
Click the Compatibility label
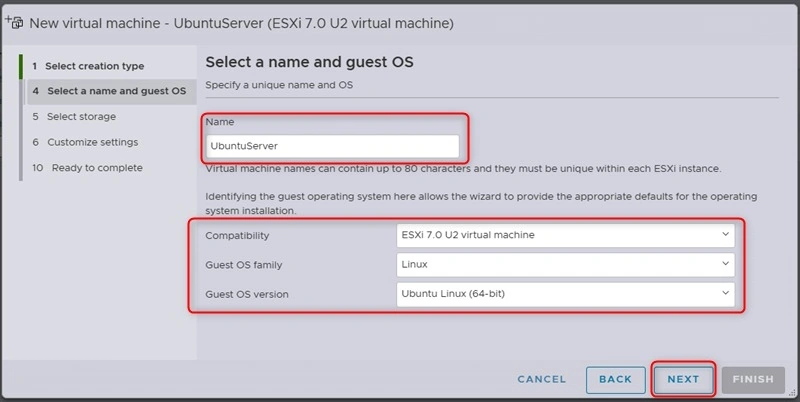click(237, 236)
